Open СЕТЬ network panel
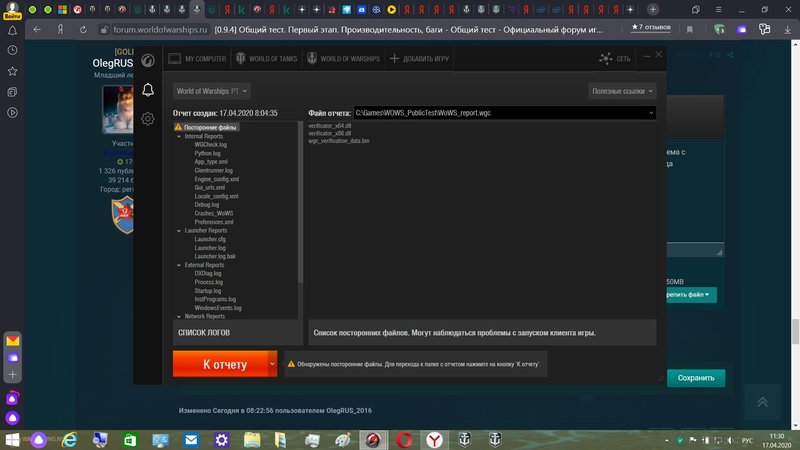Screen dimensions: 800x450 click(x=615, y=59)
